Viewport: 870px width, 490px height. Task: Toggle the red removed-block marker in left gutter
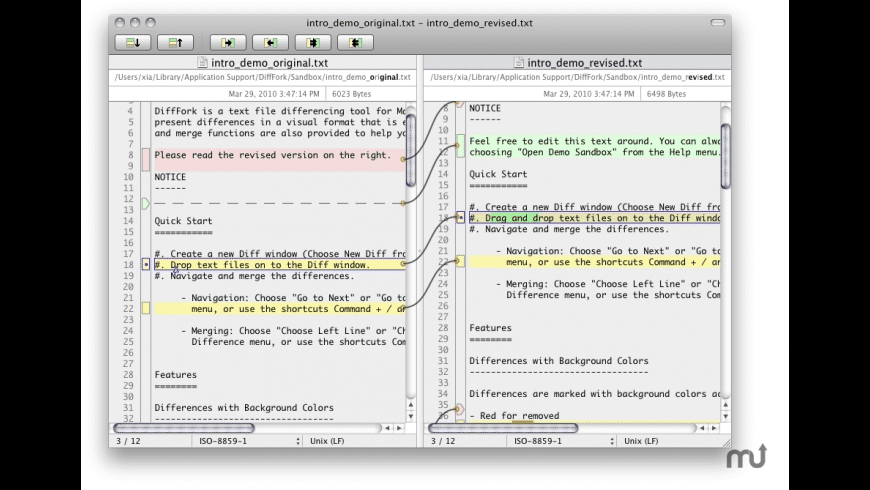click(x=146, y=159)
